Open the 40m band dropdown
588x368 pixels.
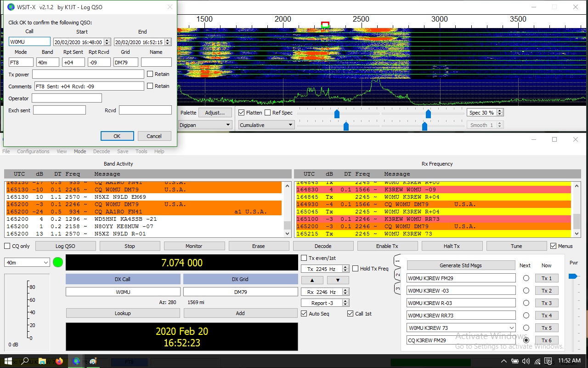click(27, 262)
